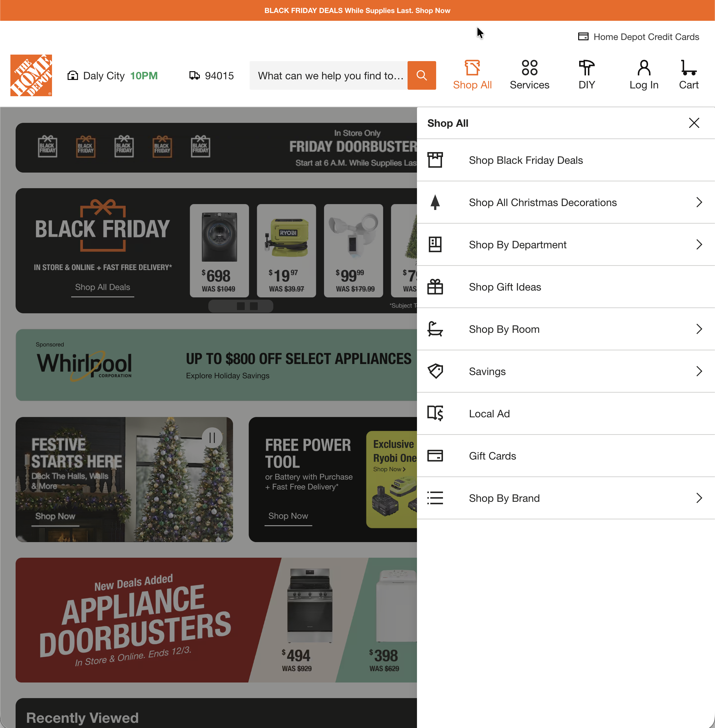Click the DIY hammer icon
Viewport: 715px width, 728px height.
pyautogui.click(x=586, y=68)
